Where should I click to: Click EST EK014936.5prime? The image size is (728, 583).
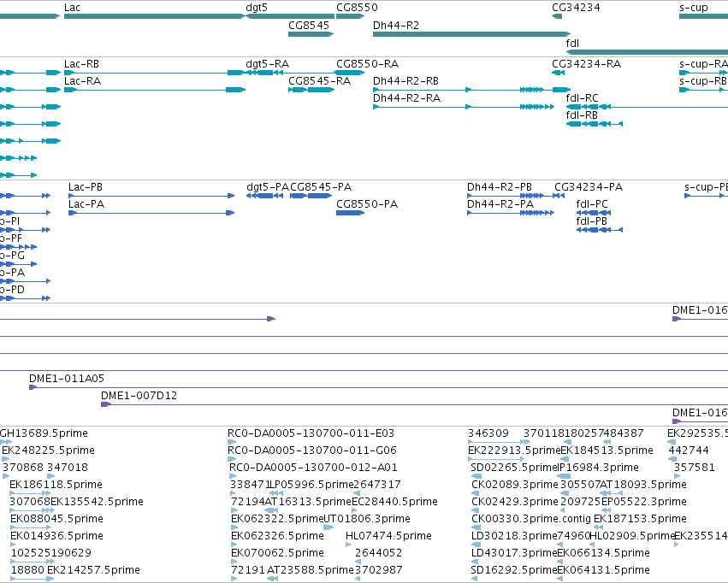point(56,537)
